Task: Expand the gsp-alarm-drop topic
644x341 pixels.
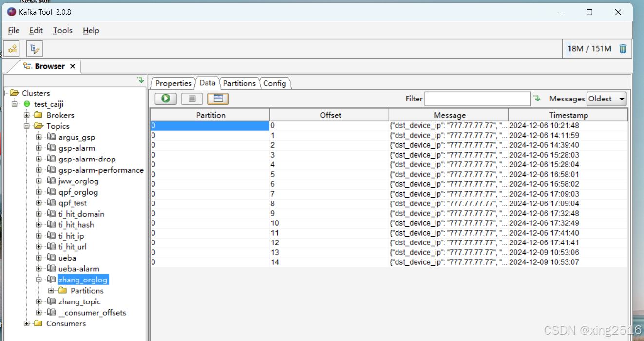Action: point(39,159)
